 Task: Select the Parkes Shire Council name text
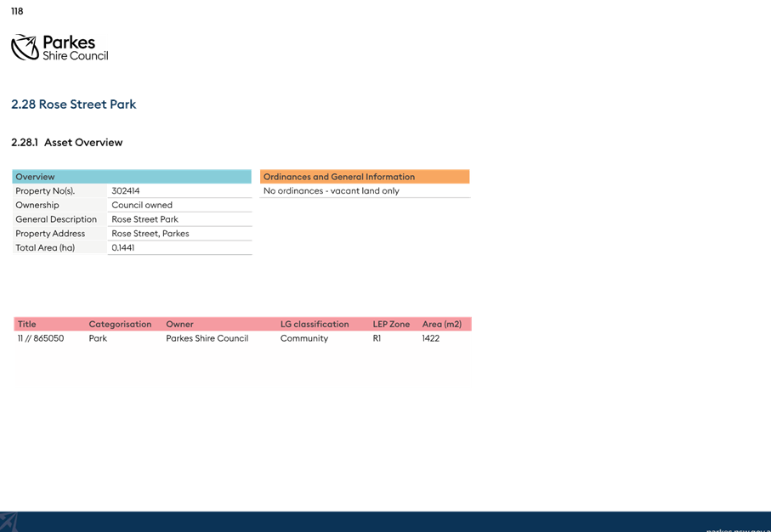(76, 48)
